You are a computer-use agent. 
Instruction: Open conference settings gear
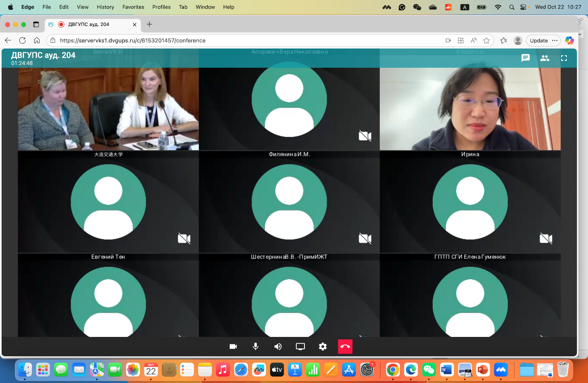[323, 346]
